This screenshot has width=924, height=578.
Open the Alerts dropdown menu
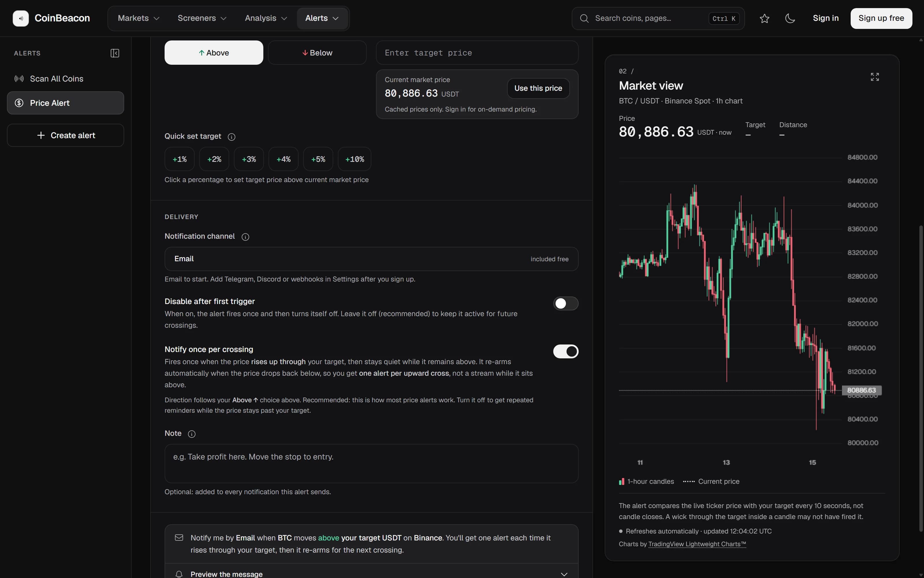(322, 18)
